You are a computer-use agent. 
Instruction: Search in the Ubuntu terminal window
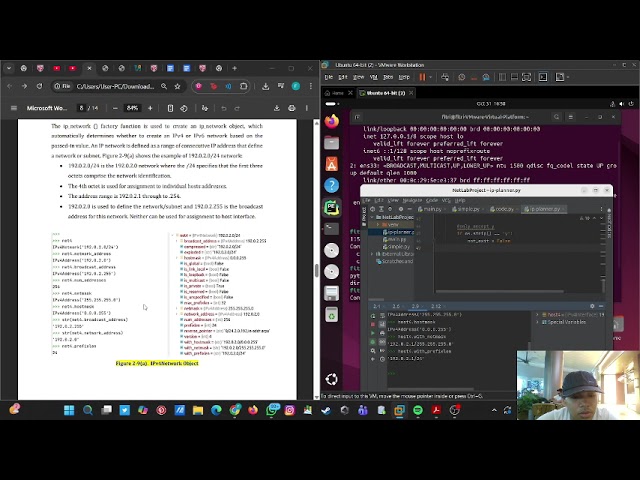[x=556, y=117]
